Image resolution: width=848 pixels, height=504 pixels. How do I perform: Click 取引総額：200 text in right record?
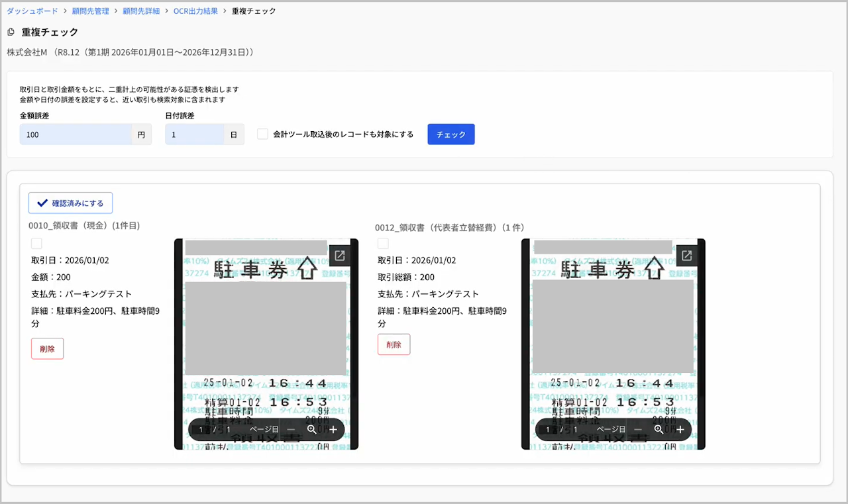click(x=406, y=277)
